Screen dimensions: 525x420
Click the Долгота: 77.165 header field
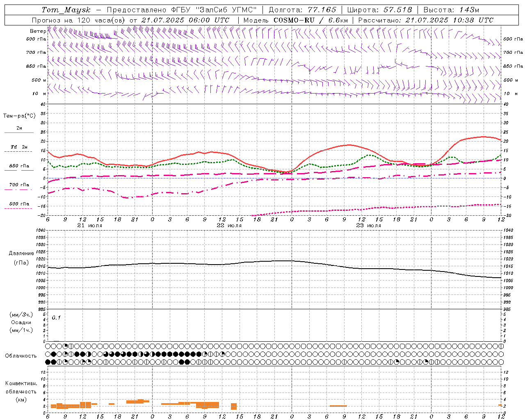point(302,10)
